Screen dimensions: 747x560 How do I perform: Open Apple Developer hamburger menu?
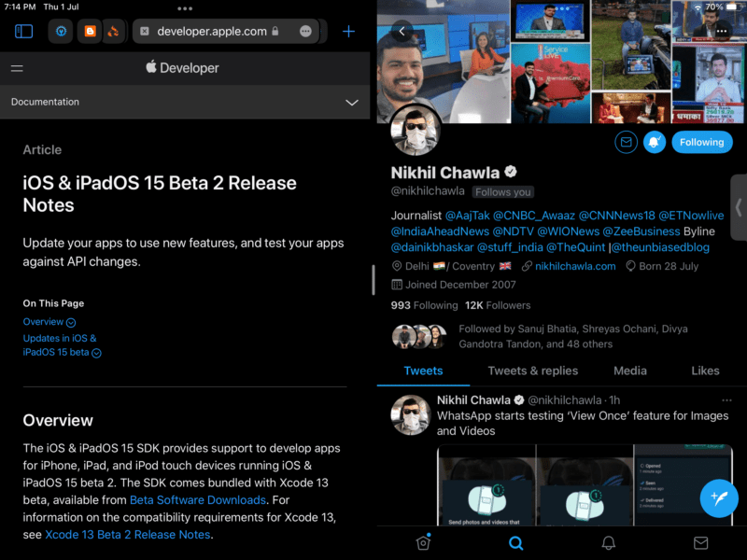pos(17,68)
